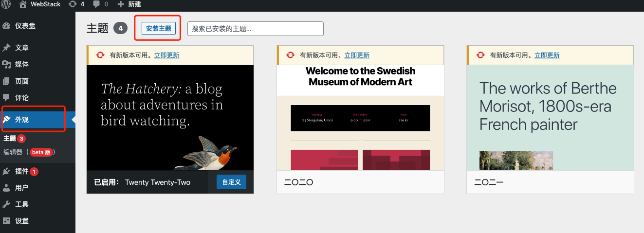Click the plus icon for 新建
This screenshot has width=644, height=233.
pyautogui.click(x=121, y=4)
